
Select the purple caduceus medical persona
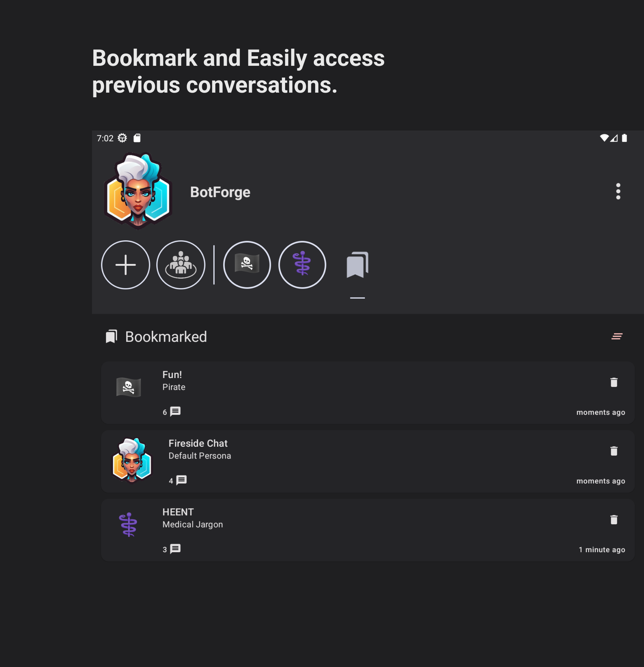click(x=302, y=265)
